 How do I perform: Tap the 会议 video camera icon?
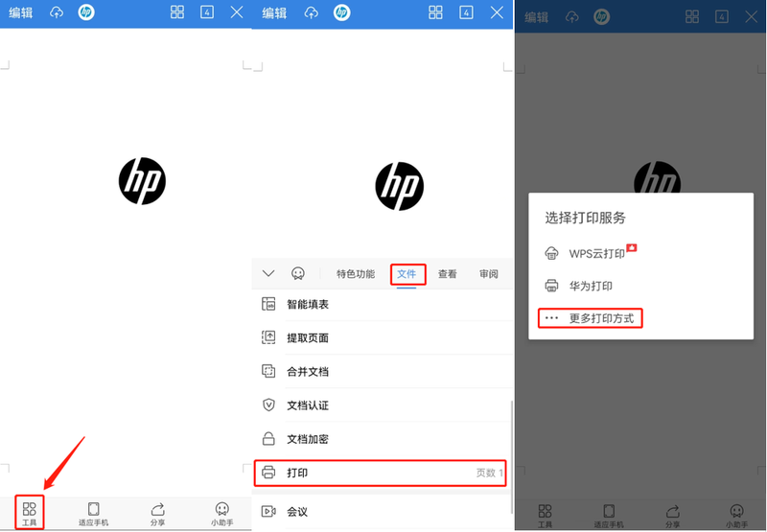click(268, 511)
